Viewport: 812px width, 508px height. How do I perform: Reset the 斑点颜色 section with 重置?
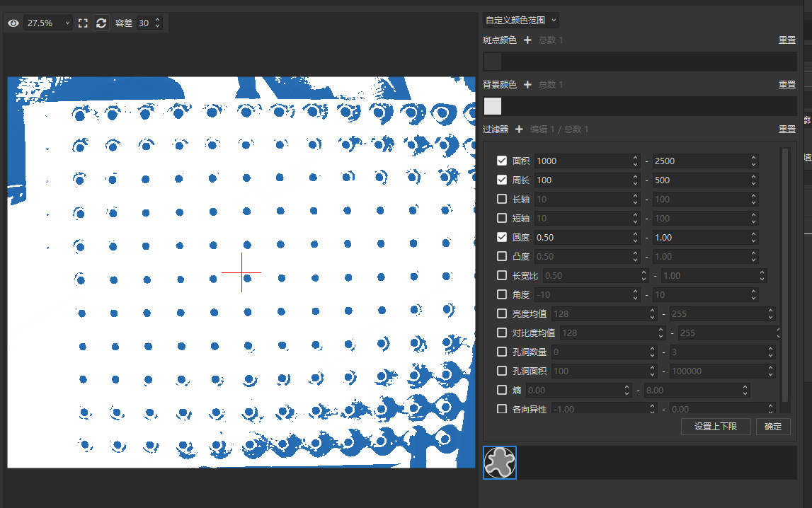click(x=787, y=40)
